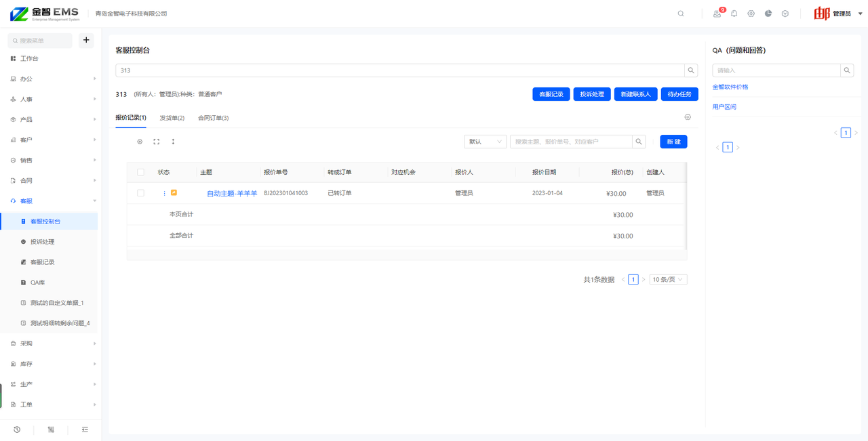Expand the 人事 menu

51,100
